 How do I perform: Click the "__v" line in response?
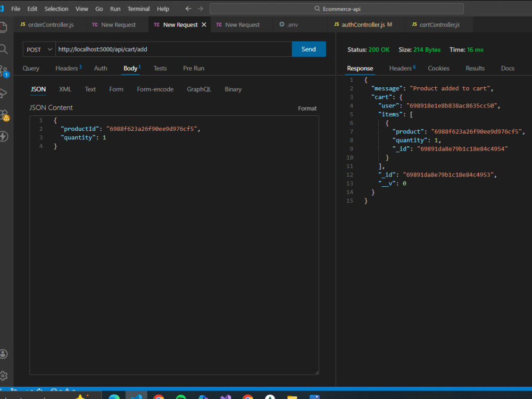[x=392, y=184]
